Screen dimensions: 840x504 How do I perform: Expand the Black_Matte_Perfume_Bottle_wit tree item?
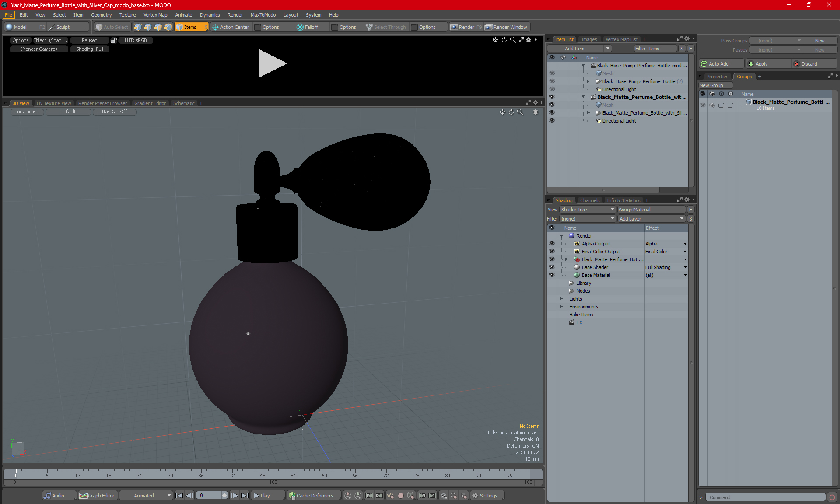click(x=583, y=97)
